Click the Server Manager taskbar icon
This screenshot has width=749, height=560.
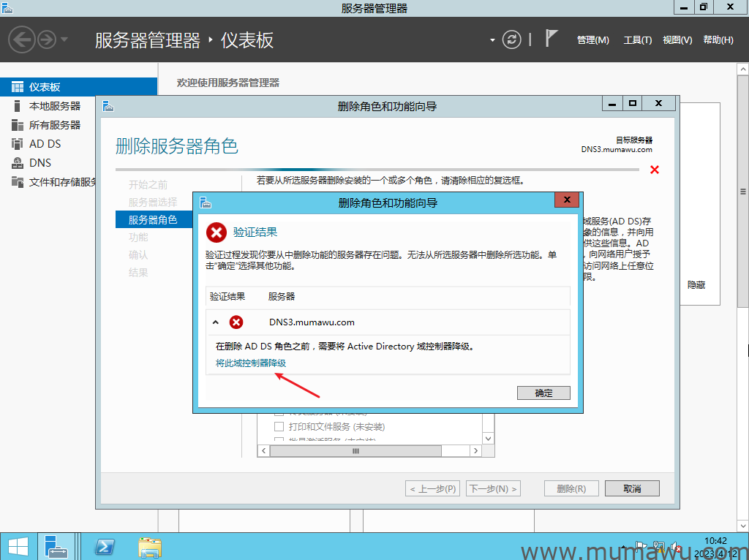tap(56, 547)
